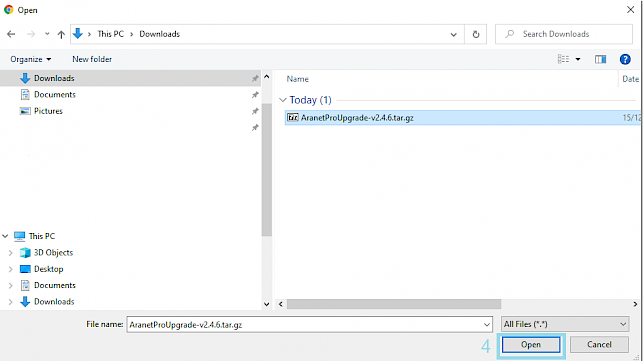Open the All Files type dropdown
643x361 pixels.
(x=565, y=324)
